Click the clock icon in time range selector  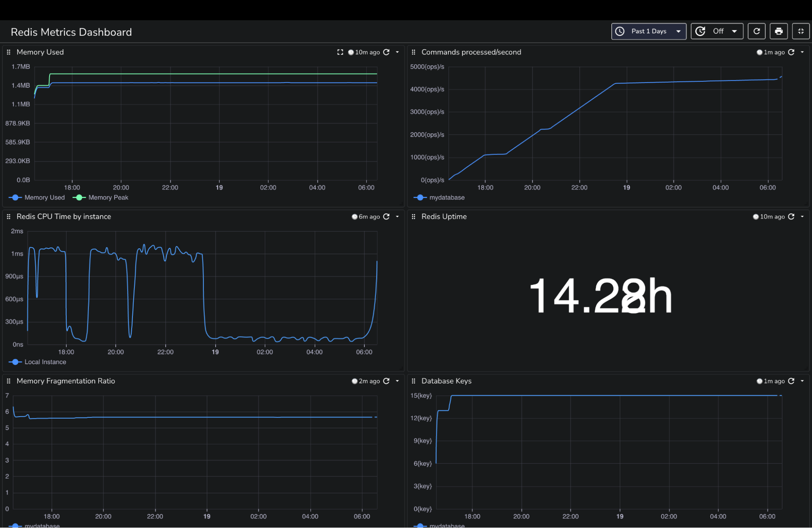pyautogui.click(x=620, y=31)
